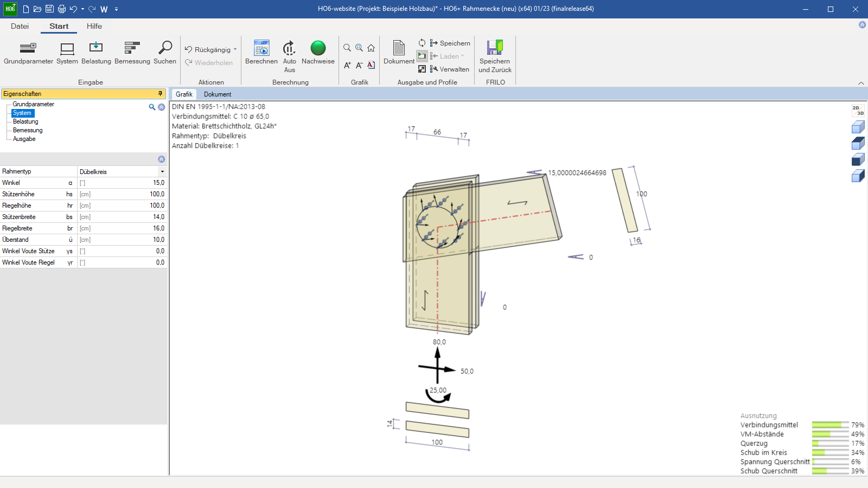This screenshot has width=868, height=488.
Task: Click Riegelbreite br value 16,0
Action: (122, 228)
